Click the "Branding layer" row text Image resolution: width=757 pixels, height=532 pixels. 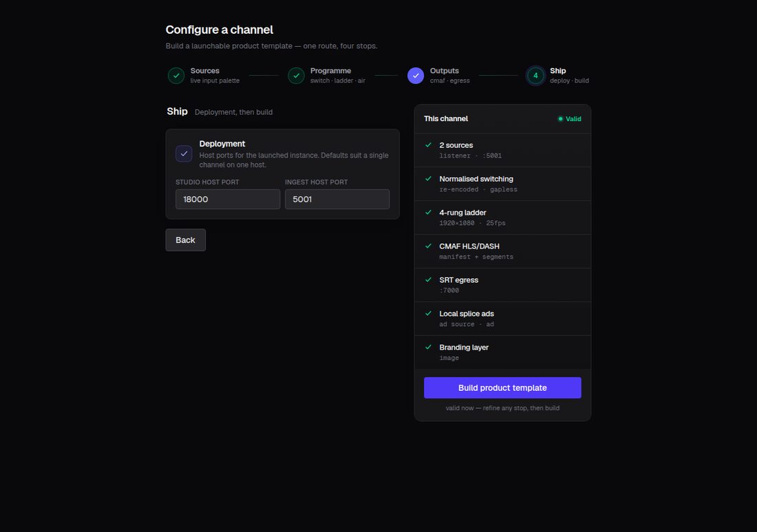click(464, 348)
